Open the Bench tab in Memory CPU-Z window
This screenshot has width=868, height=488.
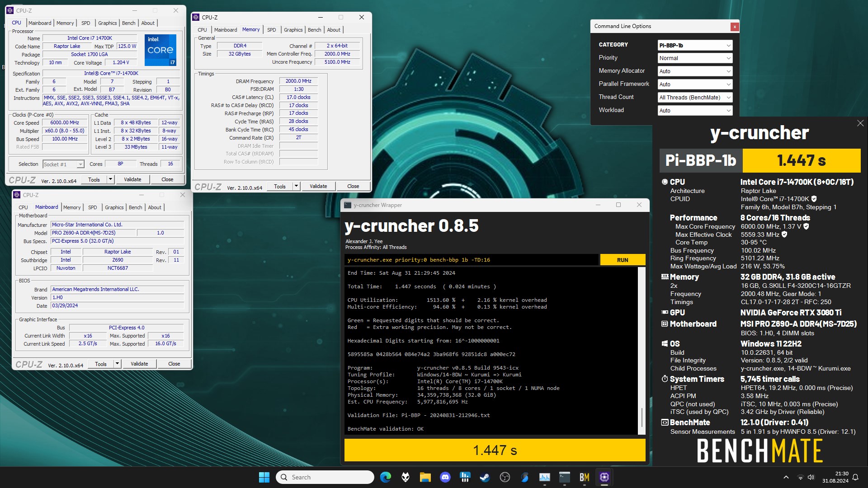pos(314,30)
